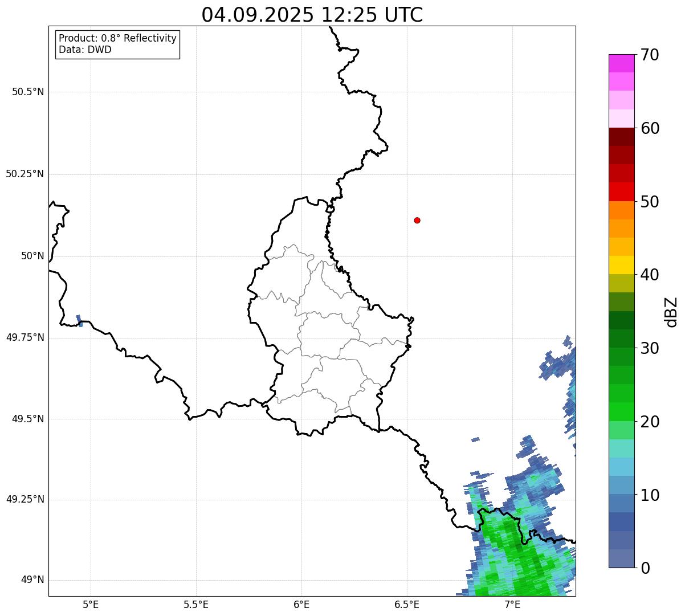Click the colorbar tick value 40
Viewport: 685px width, 616px height.
pyautogui.click(x=650, y=275)
